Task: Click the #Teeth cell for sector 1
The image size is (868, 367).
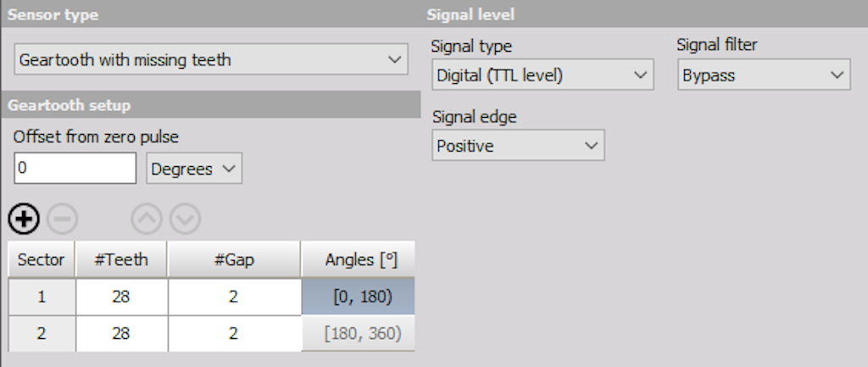Action: click(x=121, y=297)
